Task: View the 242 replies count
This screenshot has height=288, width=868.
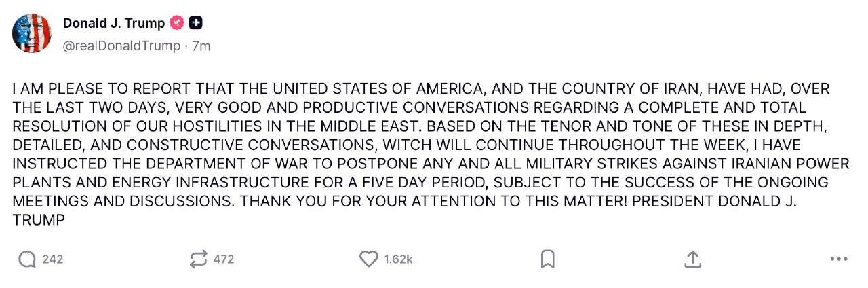Action: pos(52,259)
